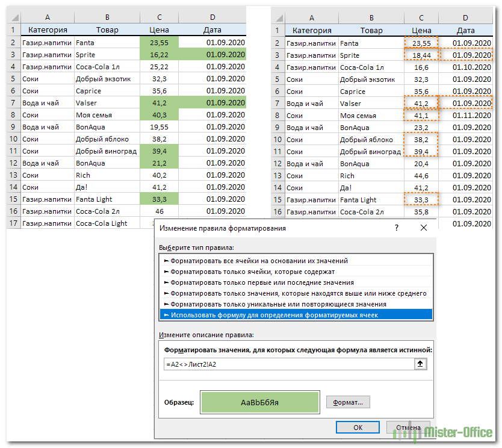Click the formula input field

coord(289,364)
